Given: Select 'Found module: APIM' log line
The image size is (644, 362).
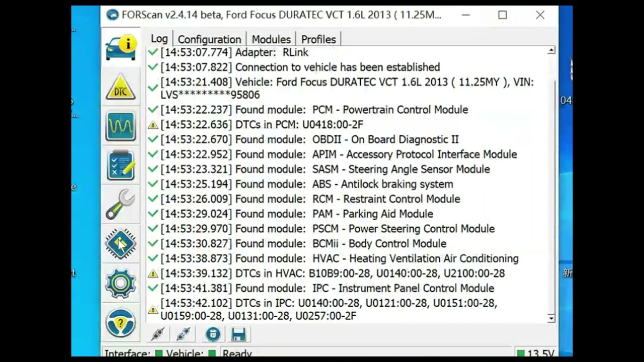Looking at the screenshot, I should [339, 154].
